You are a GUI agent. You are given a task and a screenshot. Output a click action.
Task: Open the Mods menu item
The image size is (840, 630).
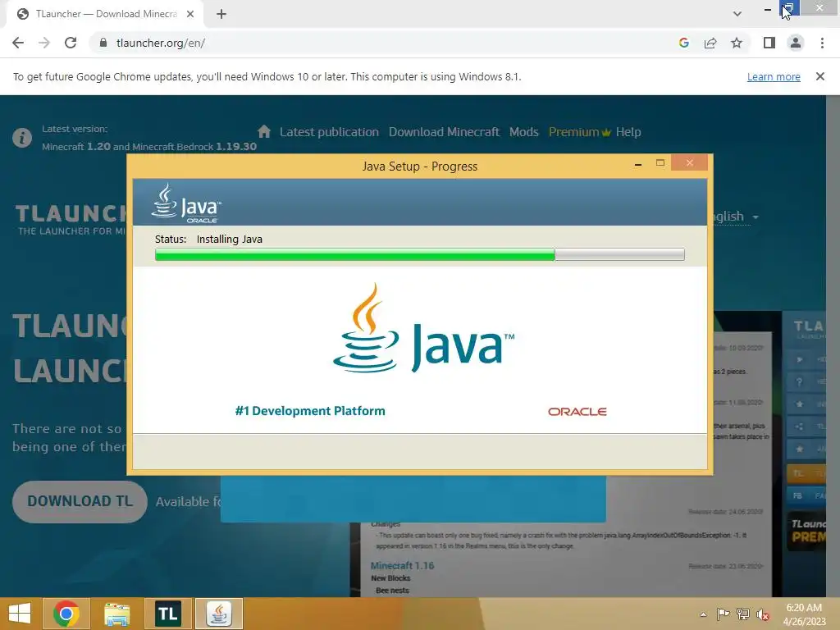pyautogui.click(x=524, y=132)
